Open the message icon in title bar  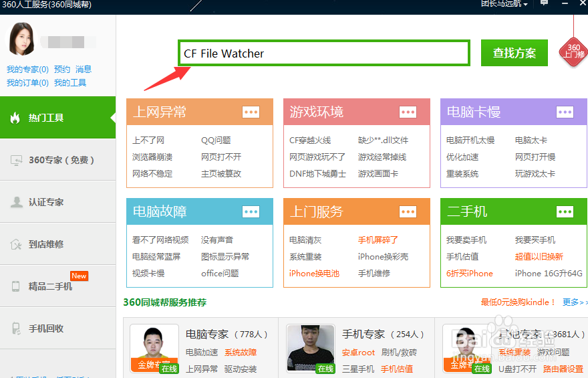(544, 3)
